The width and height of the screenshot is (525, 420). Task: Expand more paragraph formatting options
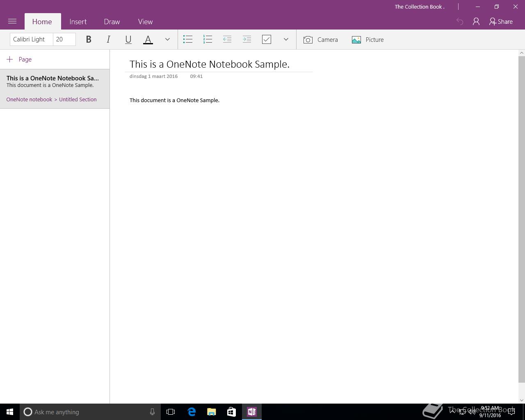pyautogui.click(x=286, y=39)
